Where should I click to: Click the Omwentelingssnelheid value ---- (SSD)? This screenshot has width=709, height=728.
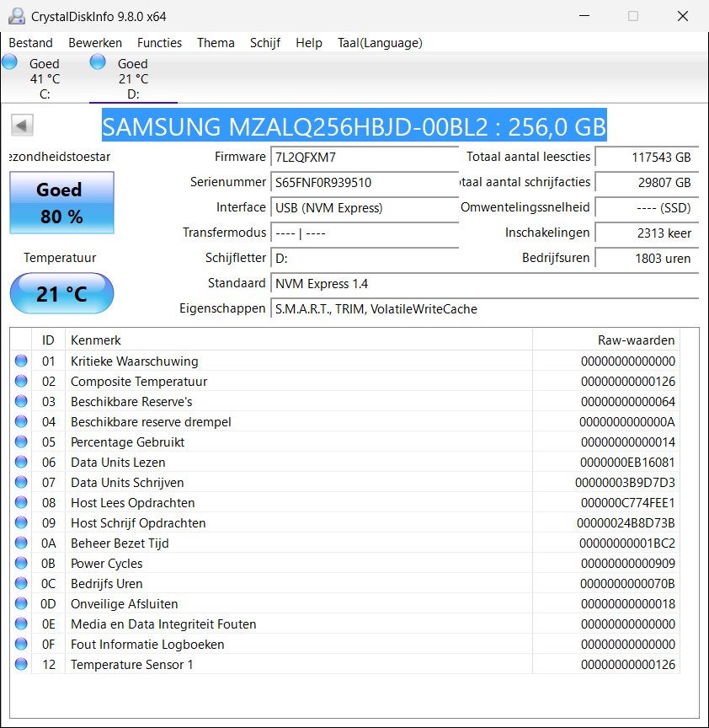tap(647, 207)
